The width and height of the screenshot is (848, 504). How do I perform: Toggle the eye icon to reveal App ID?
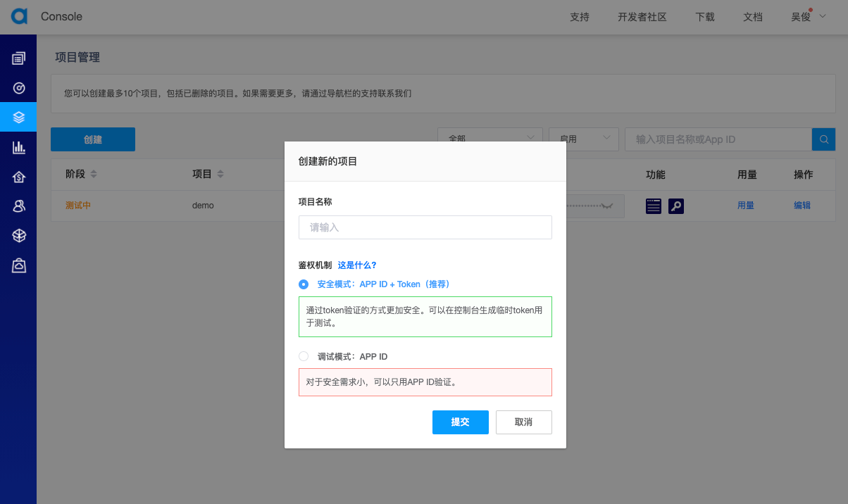pos(606,206)
